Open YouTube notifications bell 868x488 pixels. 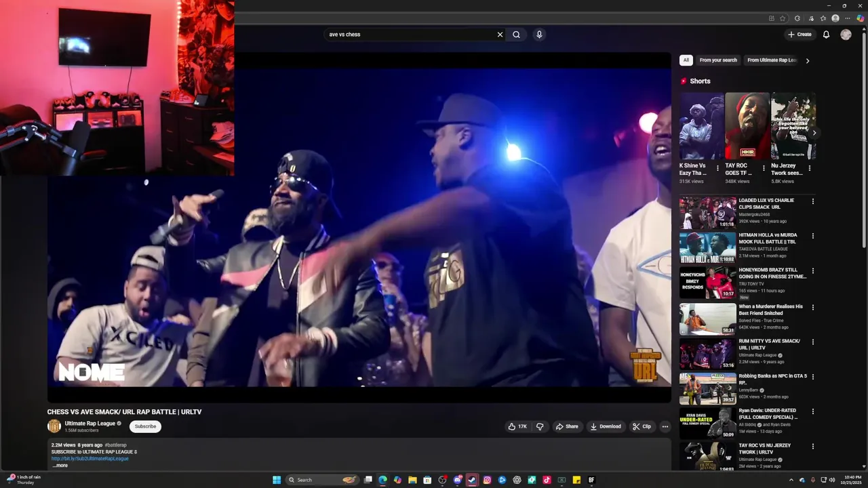pos(826,35)
